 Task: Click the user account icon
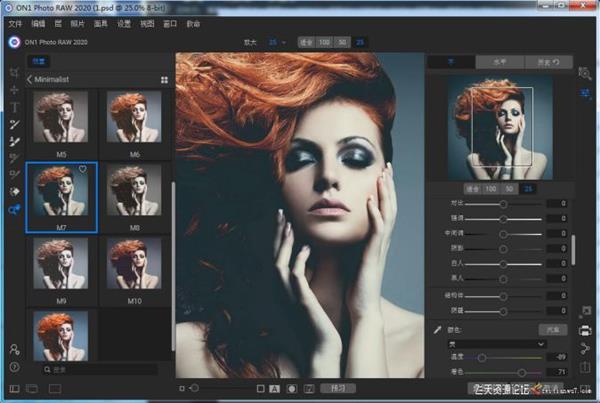pyautogui.click(x=14, y=349)
